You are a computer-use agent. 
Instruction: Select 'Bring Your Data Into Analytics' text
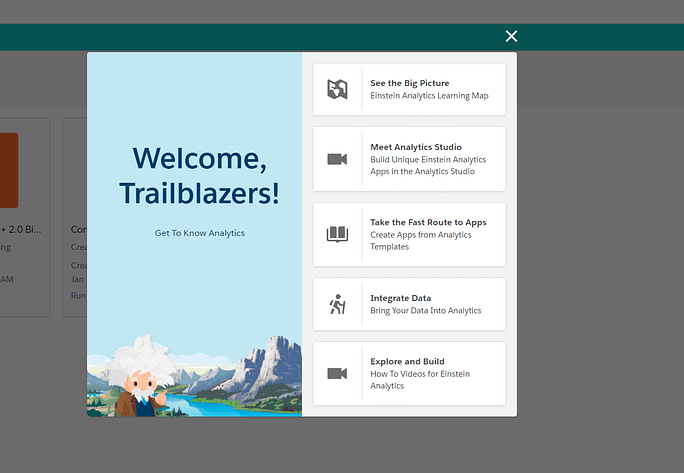[x=425, y=310]
